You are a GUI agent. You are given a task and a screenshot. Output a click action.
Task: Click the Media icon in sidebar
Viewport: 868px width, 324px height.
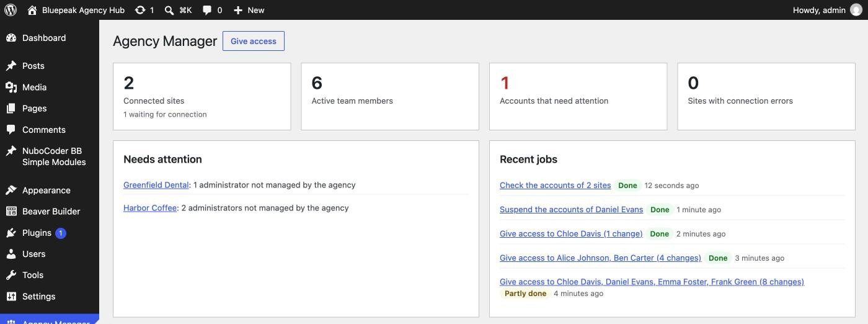tap(11, 87)
